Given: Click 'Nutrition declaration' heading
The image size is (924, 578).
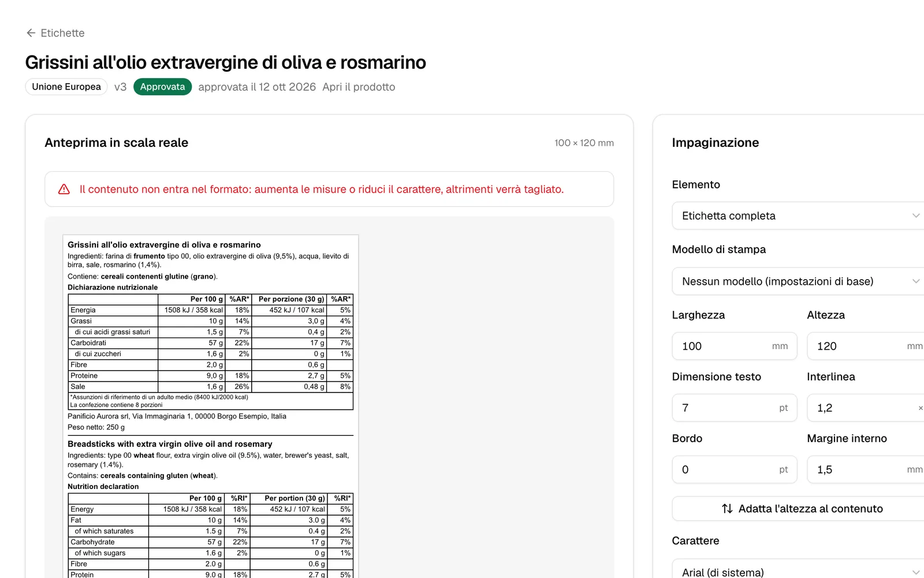Looking at the screenshot, I should [103, 487].
